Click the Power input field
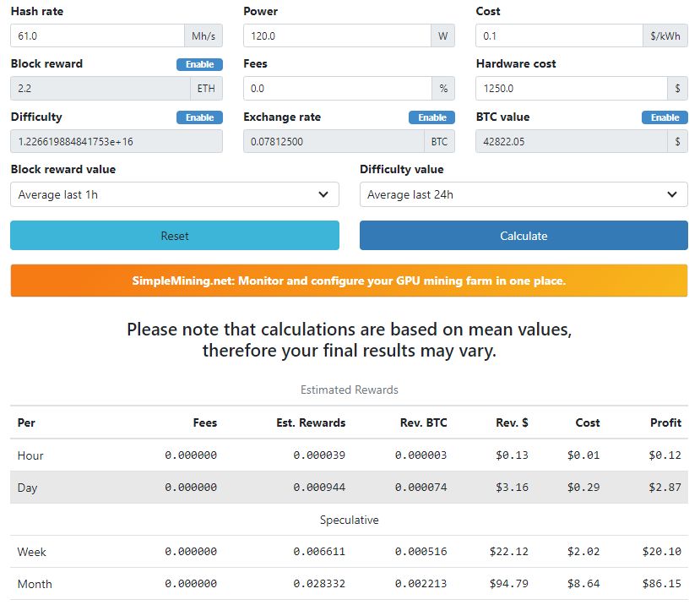Screen dimensions: 700x605 click(337, 36)
